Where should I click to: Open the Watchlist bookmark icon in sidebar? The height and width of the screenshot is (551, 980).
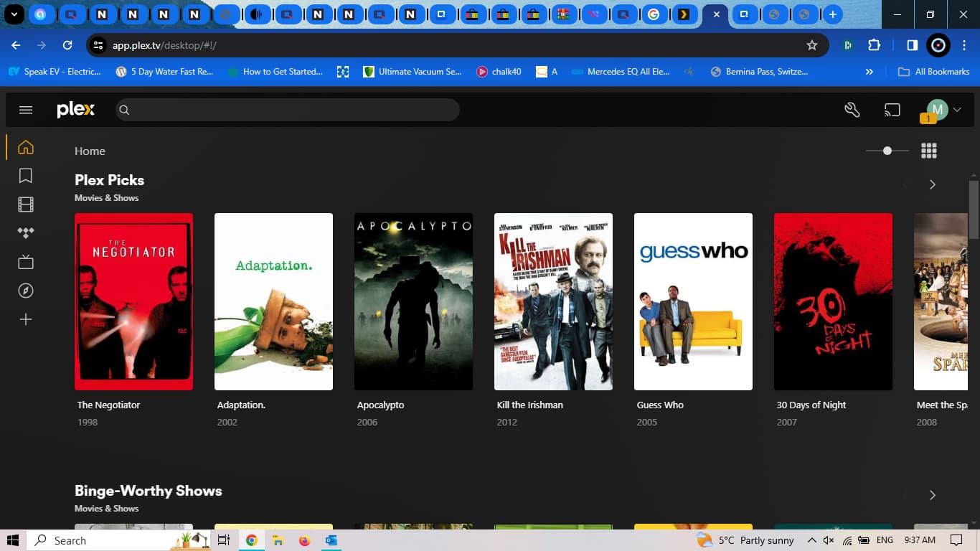tap(26, 176)
